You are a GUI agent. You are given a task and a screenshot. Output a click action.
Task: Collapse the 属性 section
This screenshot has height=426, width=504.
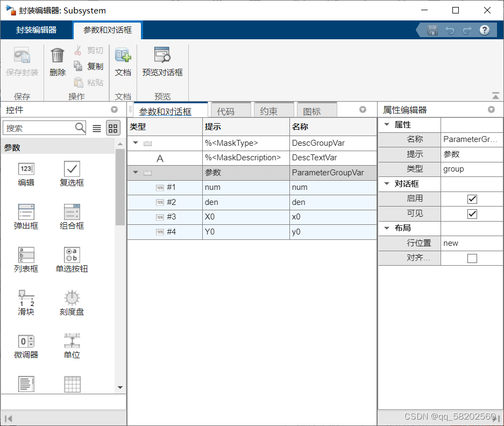click(x=387, y=124)
